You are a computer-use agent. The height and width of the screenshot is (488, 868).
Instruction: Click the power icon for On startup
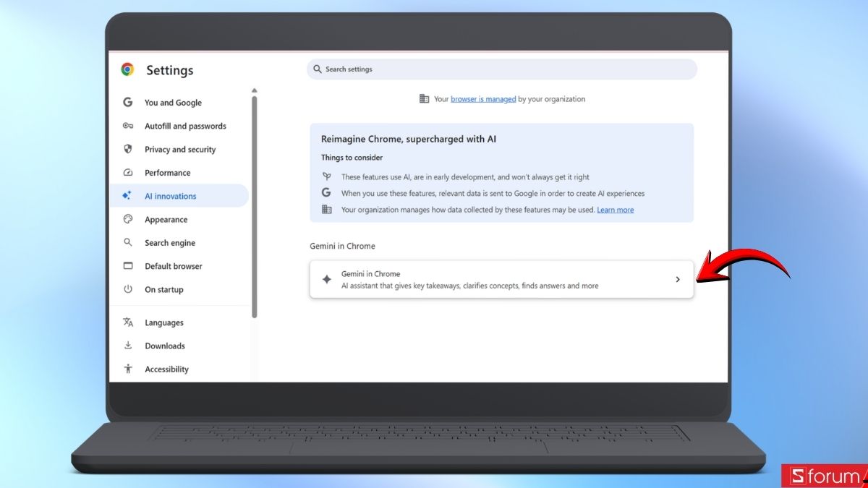(x=128, y=289)
